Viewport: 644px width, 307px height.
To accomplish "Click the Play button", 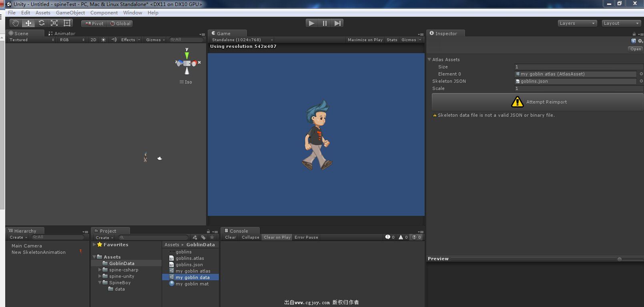I will (311, 23).
